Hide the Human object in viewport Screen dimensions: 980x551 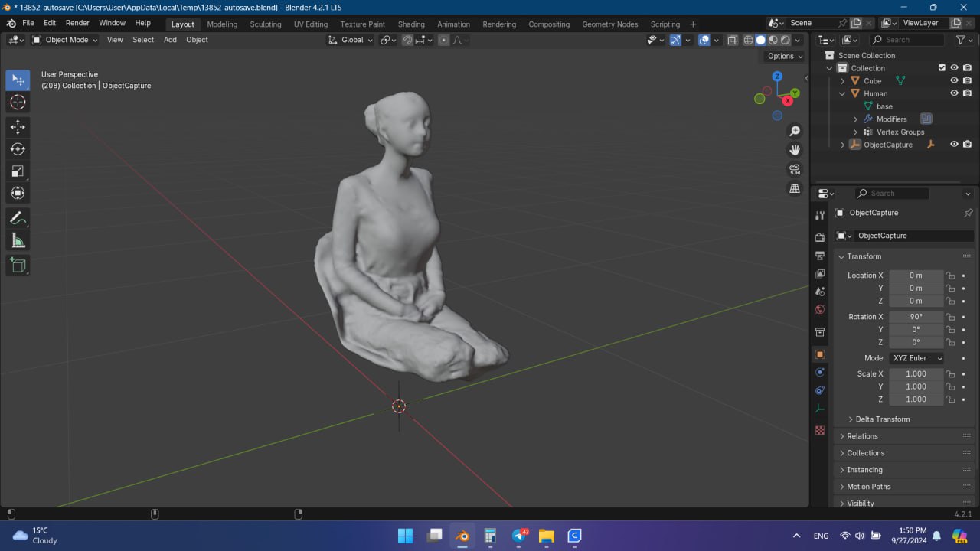(955, 93)
